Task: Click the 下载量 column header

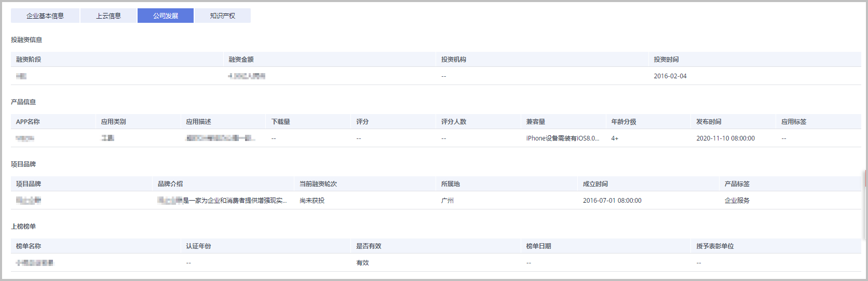Action: tap(281, 122)
